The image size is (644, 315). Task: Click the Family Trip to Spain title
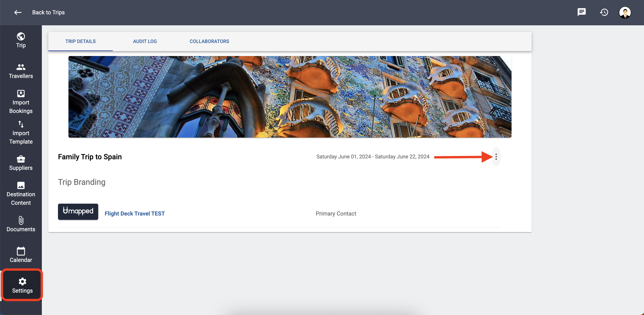pos(90,157)
